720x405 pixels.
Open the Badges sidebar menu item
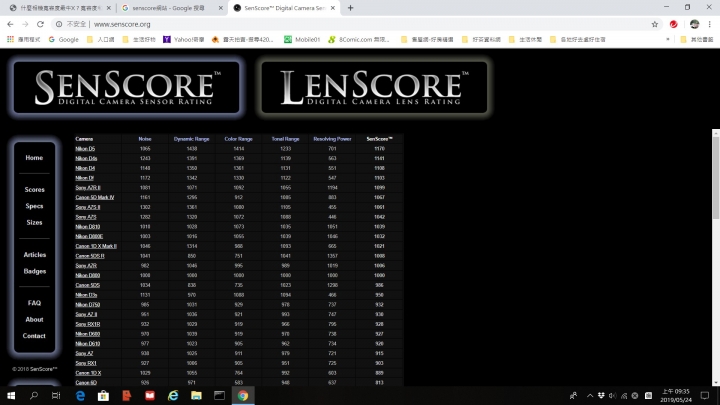34,271
